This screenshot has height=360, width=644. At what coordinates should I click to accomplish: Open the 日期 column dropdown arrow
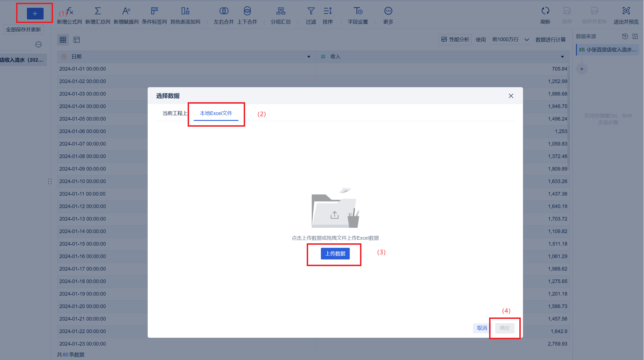309,57
